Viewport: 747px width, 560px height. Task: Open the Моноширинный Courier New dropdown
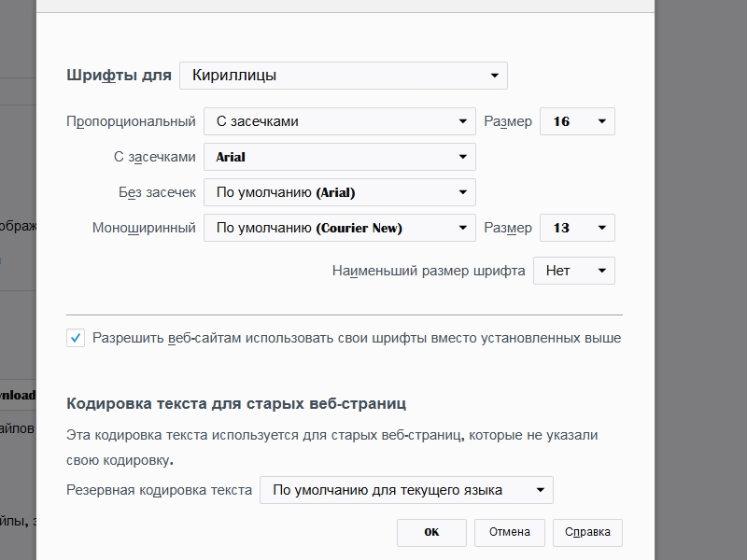[x=339, y=228]
